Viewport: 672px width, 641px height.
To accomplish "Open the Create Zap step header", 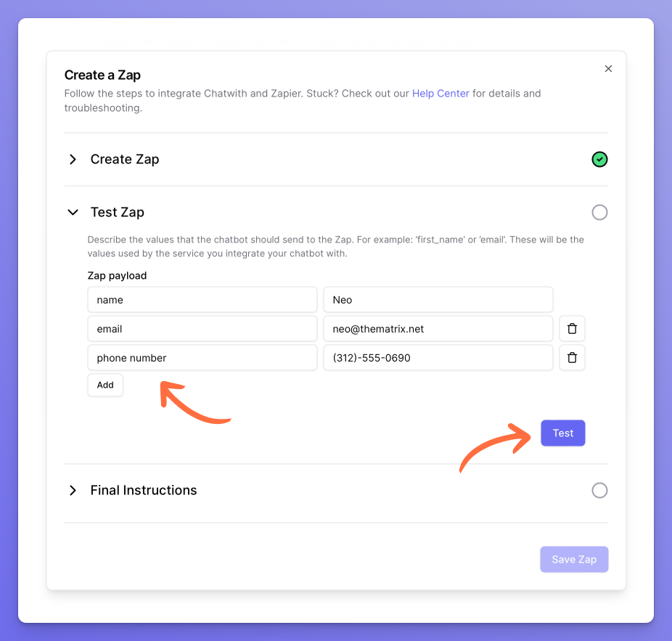I will pyautogui.click(x=125, y=160).
